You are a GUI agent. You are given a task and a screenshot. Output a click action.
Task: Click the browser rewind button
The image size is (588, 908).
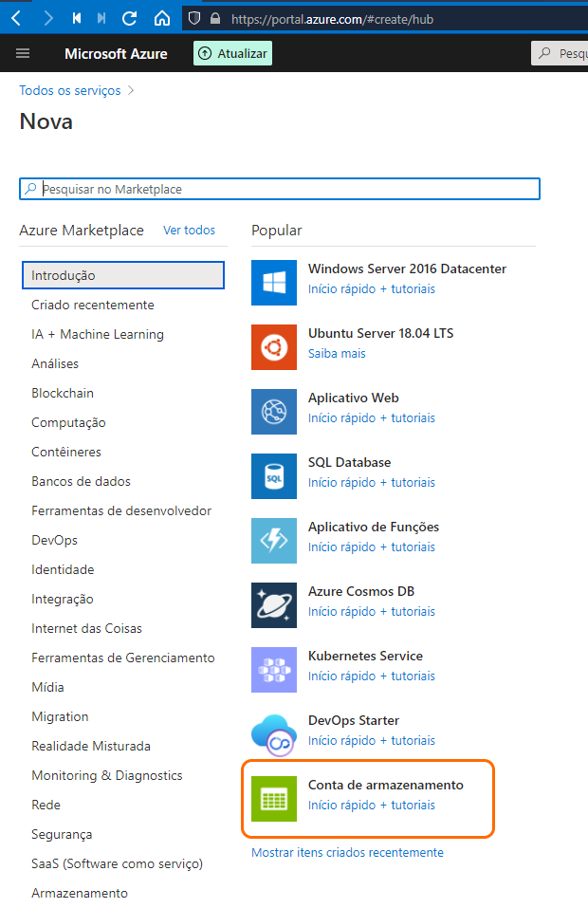pyautogui.click(x=77, y=19)
